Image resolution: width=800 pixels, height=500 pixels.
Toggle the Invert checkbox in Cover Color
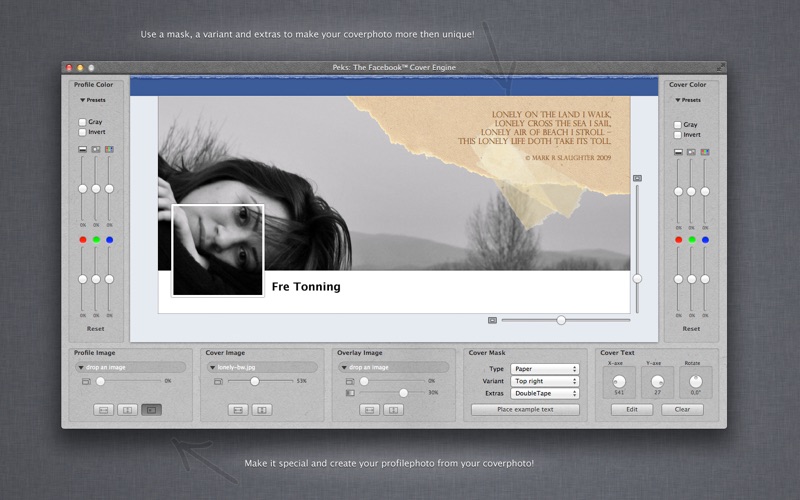tap(678, 134)
